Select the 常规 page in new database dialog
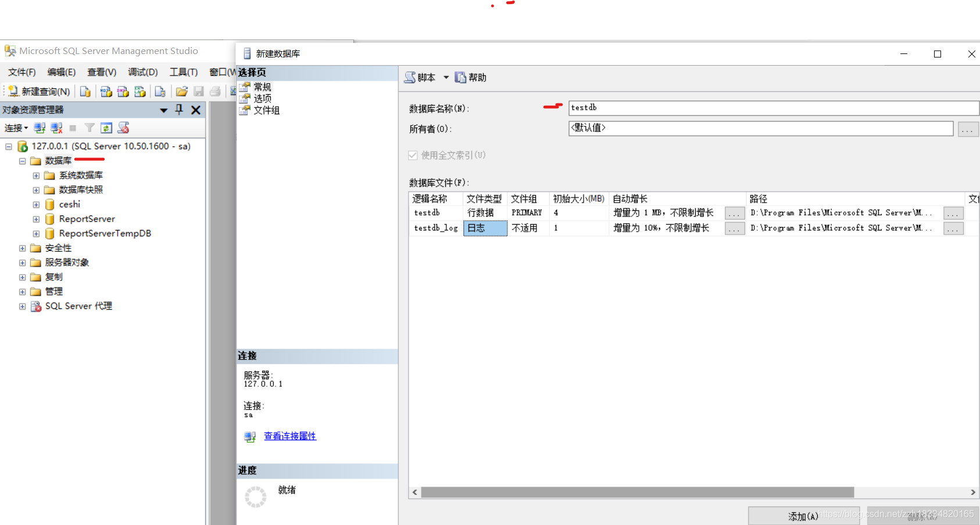The image size is (980, 525). [262, 87]
